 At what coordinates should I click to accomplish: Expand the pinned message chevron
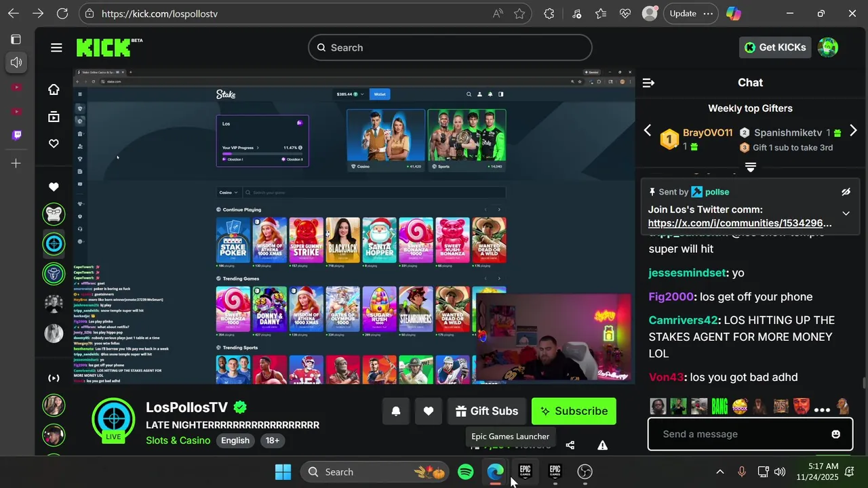[x=846, y=213]
